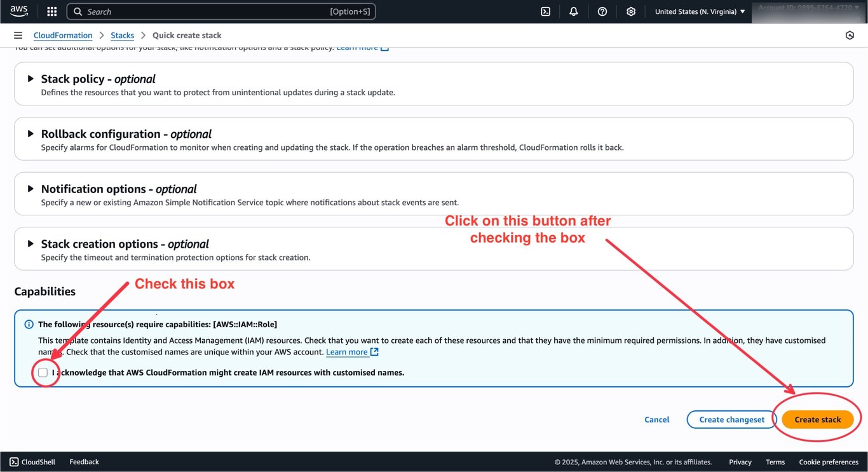The height and width of the screenshot is (472, 868).
Task: Open Feedback in the footer
Action: [x=84, y=462]
